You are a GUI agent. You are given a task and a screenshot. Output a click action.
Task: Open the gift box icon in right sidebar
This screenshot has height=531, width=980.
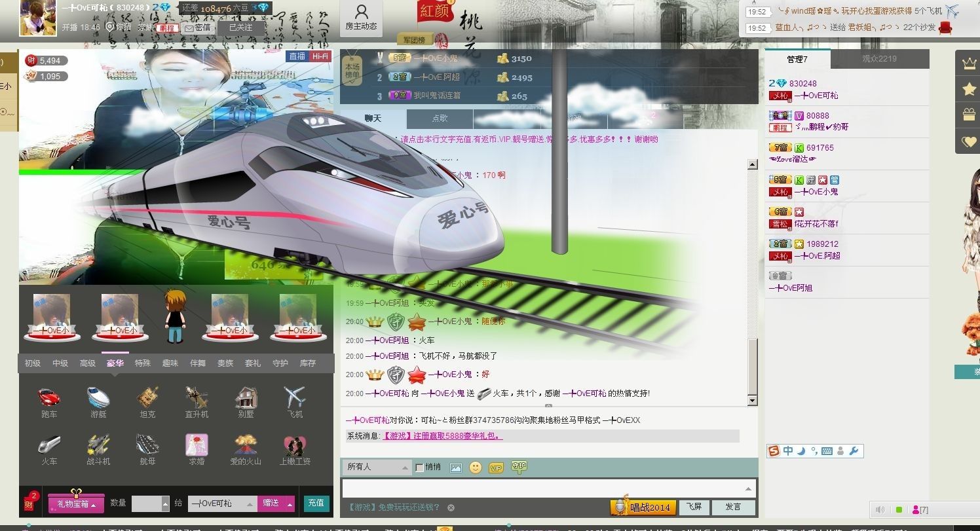[968, 115]
